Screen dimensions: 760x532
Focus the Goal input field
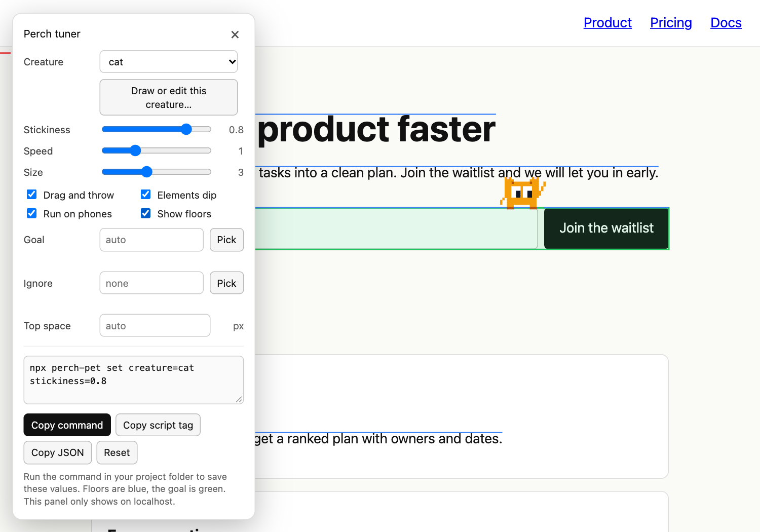click(x=151, y=240)
